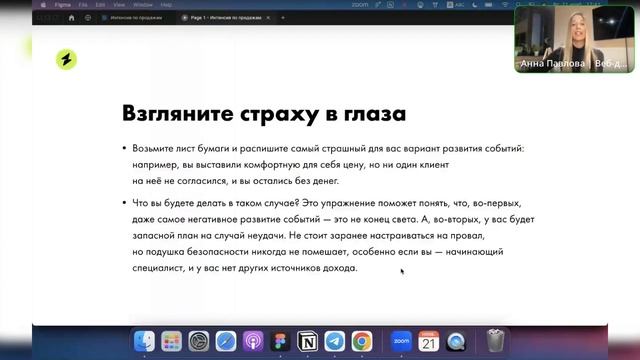Viewport: 640px width, 360px height.
Task: Click the line starting 'даже самое негативное'
Action: [333, 220]
